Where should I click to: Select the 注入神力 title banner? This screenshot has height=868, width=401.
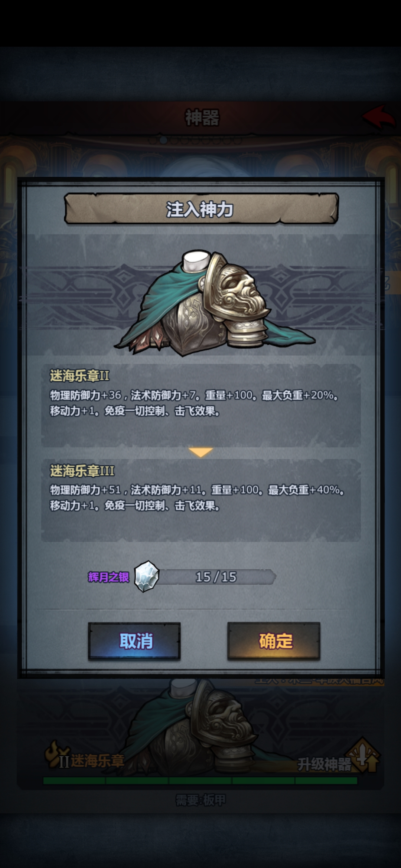coord(201,209)
